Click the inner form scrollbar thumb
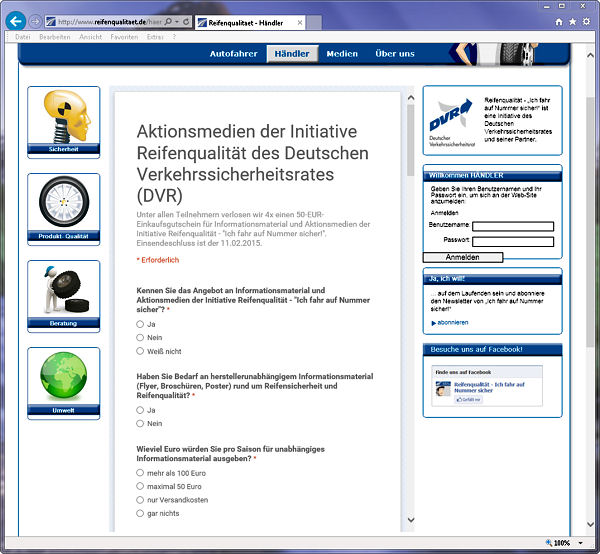Image resolution: width=600 pixels, height=554 pixels. coord(411,140)
